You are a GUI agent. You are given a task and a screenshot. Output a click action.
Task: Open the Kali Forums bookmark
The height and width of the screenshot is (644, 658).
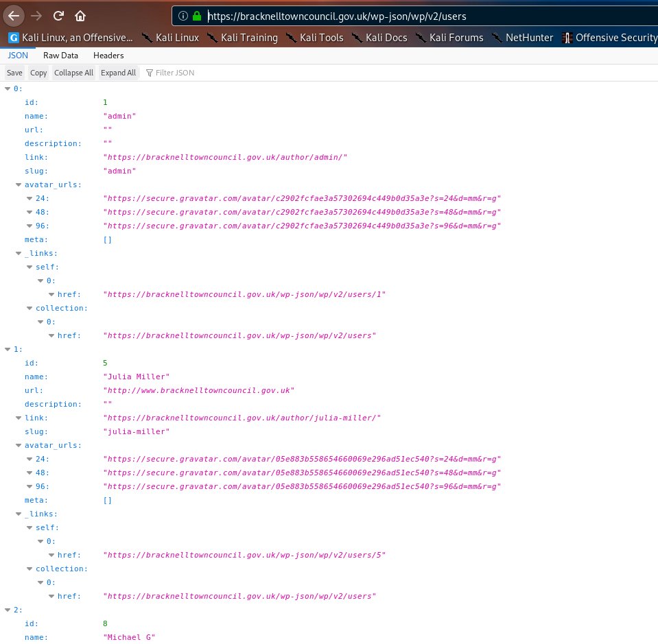coord(449,38)
